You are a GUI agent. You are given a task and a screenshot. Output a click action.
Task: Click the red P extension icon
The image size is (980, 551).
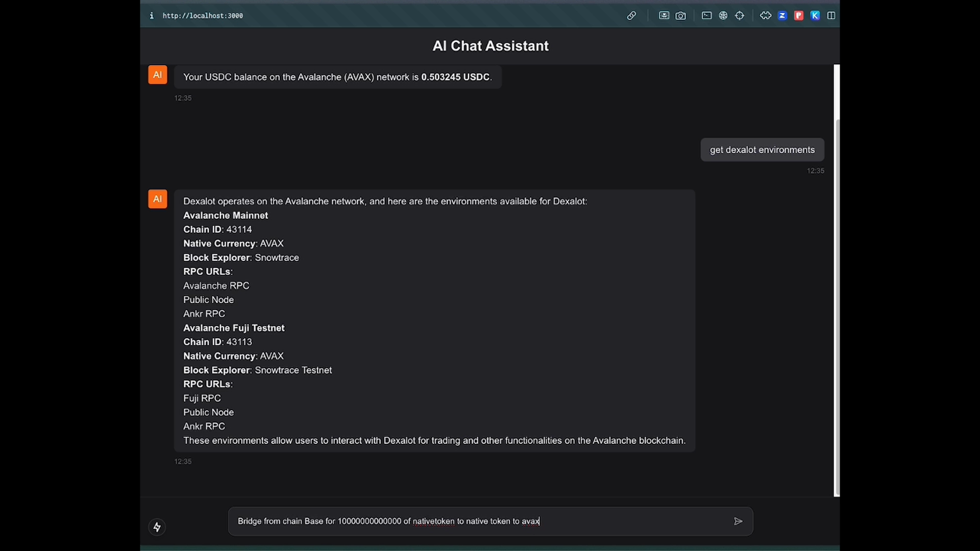pyautogui.click(x=799, y=16)
